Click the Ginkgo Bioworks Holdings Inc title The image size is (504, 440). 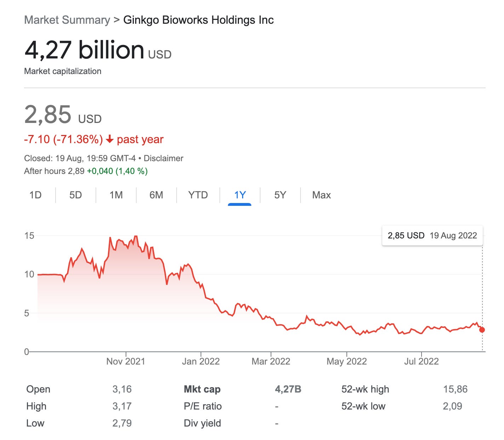199,20
